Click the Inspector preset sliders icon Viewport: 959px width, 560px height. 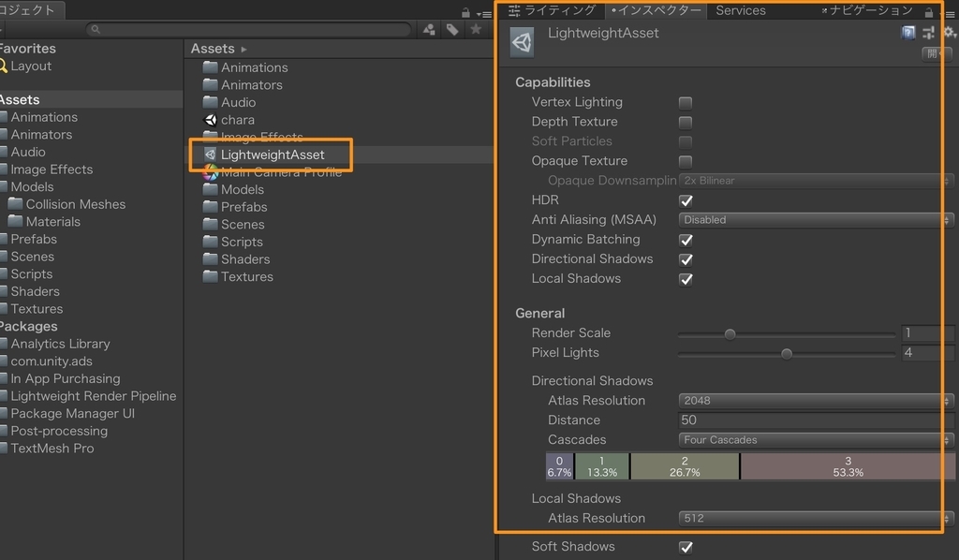[929, 33]
